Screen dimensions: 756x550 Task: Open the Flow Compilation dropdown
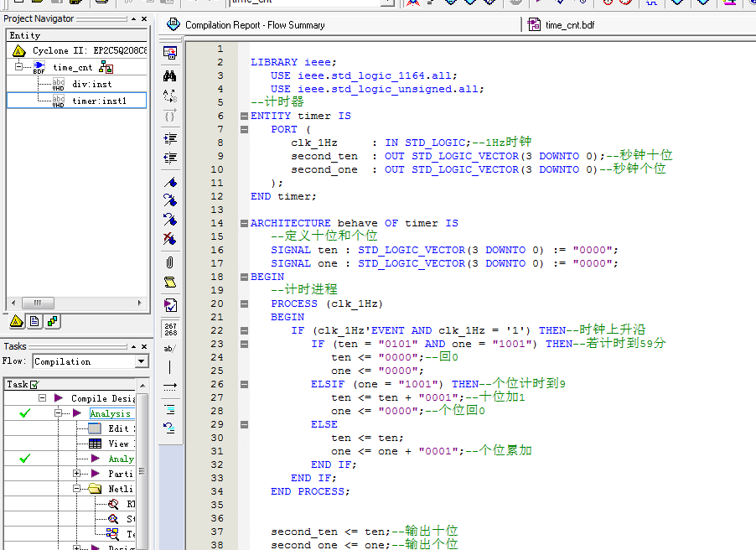pos(141,361)
